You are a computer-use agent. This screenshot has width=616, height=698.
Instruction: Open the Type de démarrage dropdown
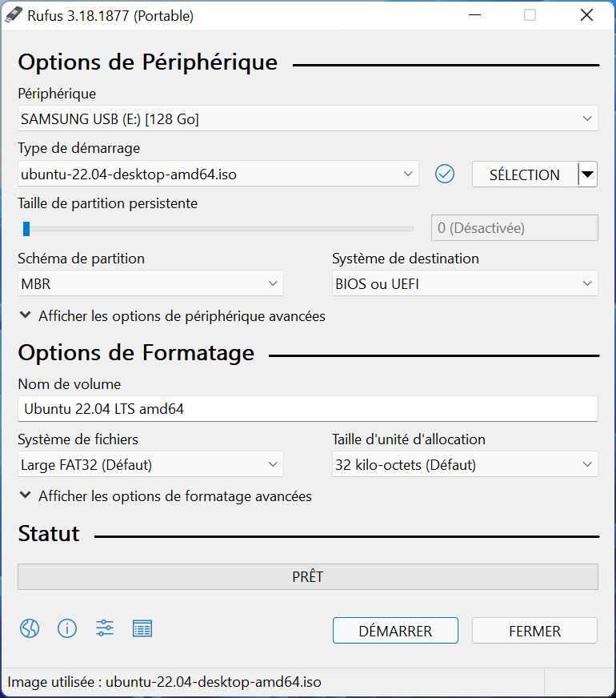218,174
